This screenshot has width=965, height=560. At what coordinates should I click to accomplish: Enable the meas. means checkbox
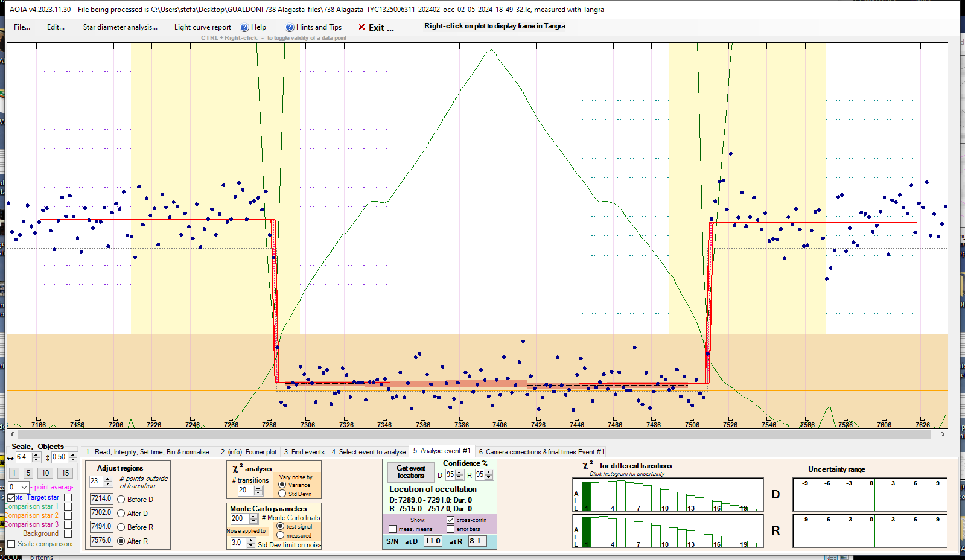pos(393,529)
